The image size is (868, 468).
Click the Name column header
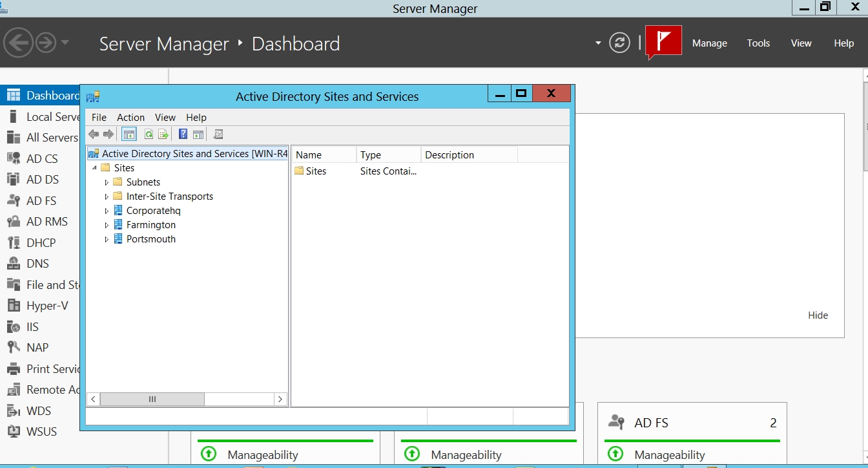click(x=324, y=155)
